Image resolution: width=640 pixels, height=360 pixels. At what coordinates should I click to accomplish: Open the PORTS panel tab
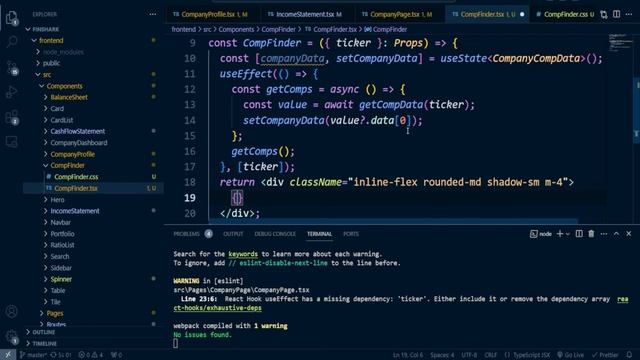click(351, 234)
